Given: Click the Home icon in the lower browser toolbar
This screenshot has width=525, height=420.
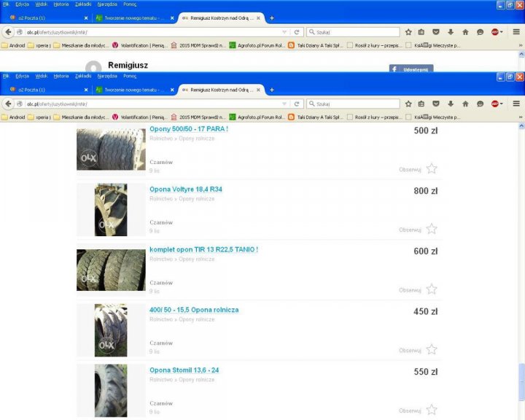Looking at the screenshot, I should tap(465, 104).
